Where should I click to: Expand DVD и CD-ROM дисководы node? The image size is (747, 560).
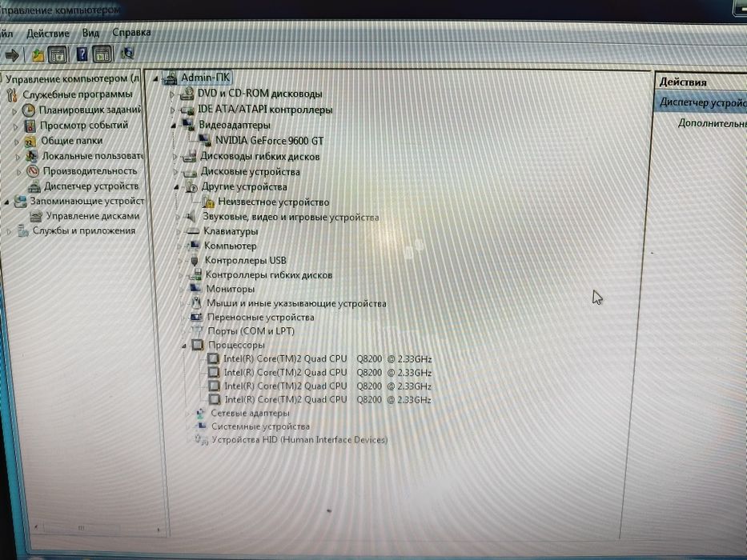tap(172, 94)
